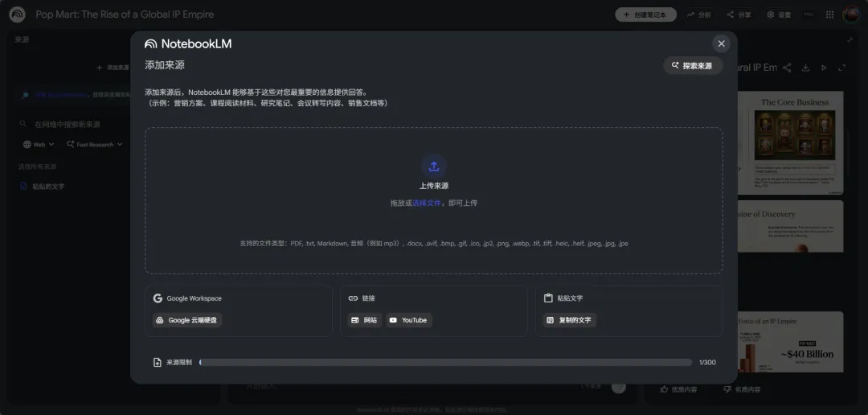Click fullscreen icon in slide panel
Viewport: 868px width, 415px height.
point(842,68)
